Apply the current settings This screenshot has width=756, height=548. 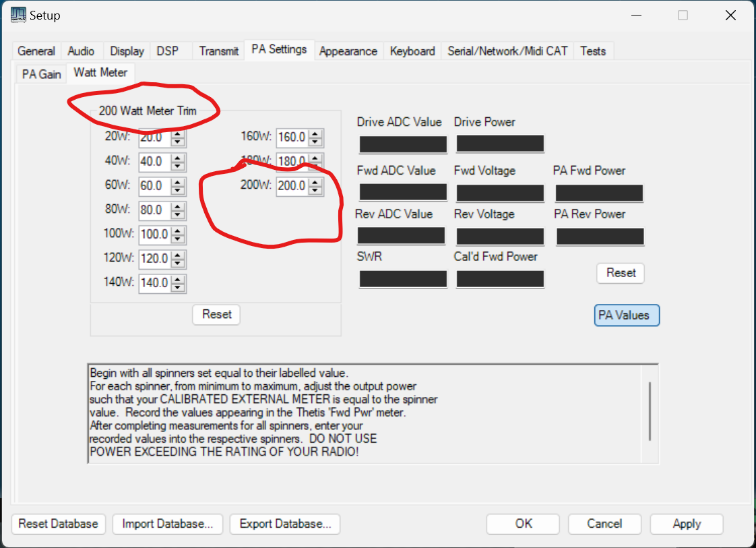[686, 524]
